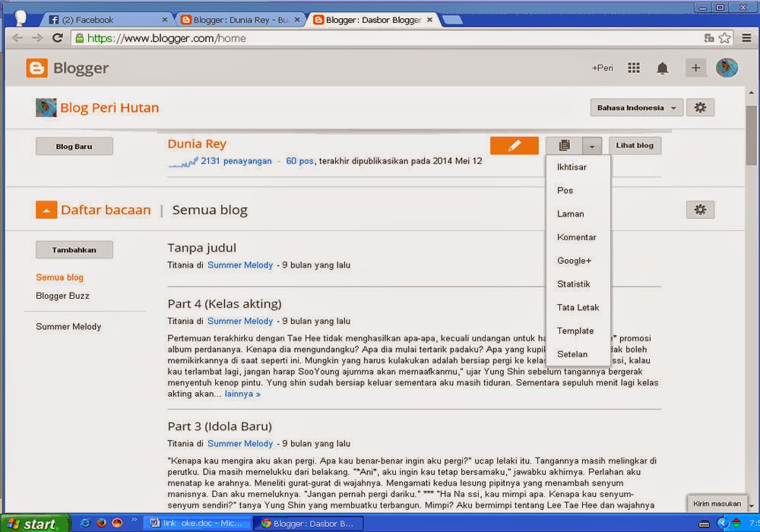This screenshot has height=532, width=760.
Task: Open a new browser tab
Action: [452, 20]
